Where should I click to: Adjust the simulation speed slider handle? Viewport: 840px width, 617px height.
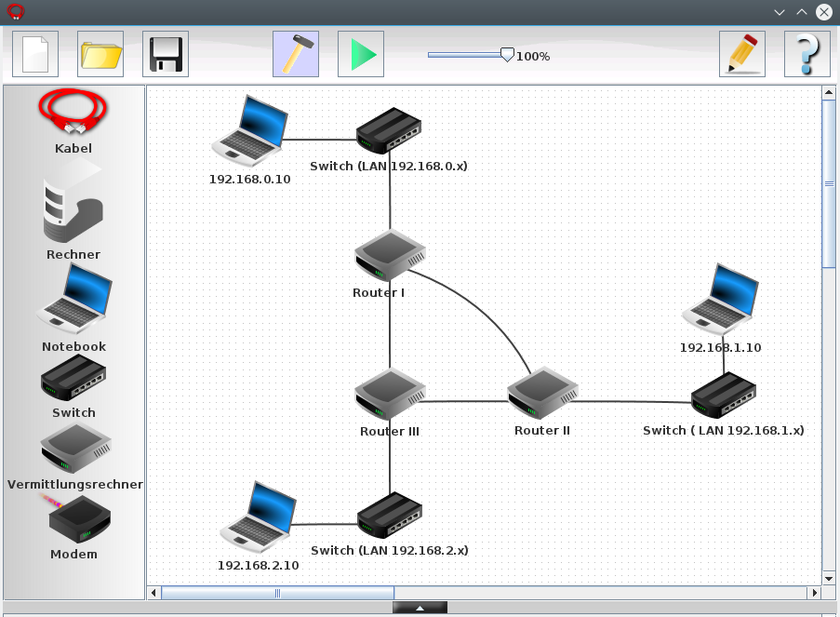507,55
